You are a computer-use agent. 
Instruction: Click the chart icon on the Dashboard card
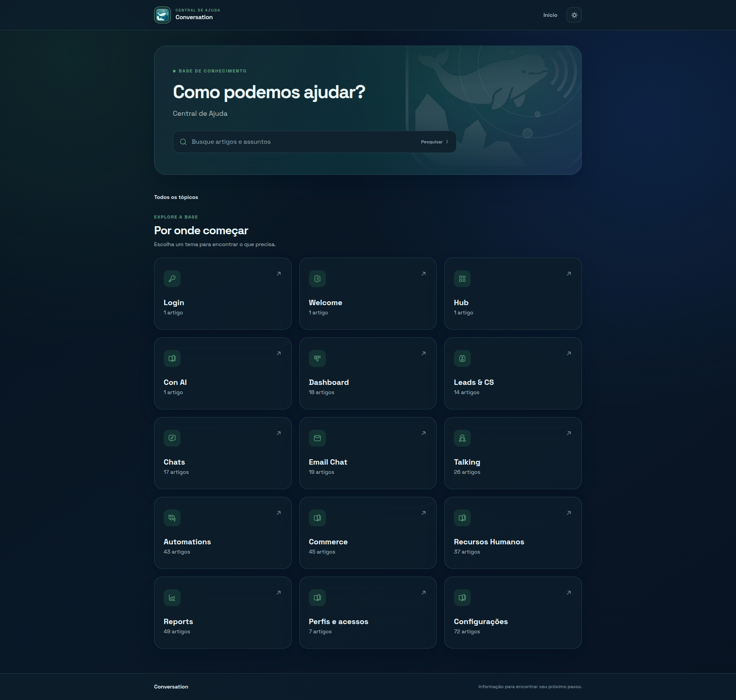(317, 358)
